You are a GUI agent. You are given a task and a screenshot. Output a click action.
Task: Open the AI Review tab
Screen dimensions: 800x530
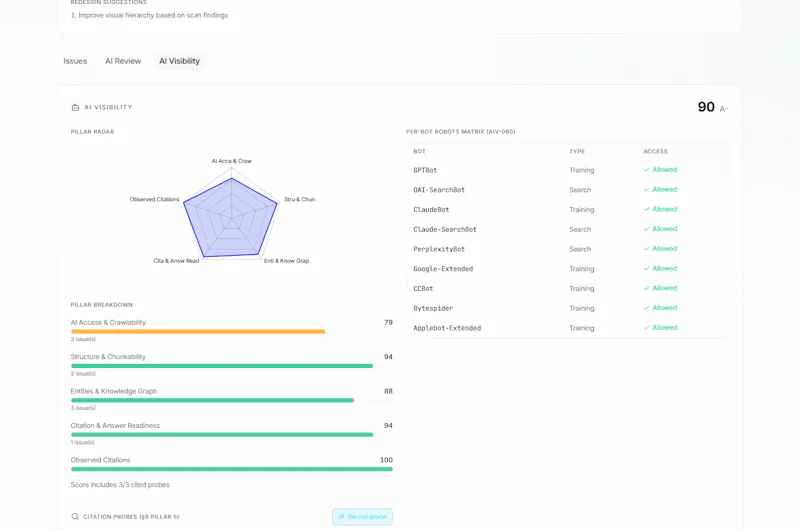coord(123,61)
